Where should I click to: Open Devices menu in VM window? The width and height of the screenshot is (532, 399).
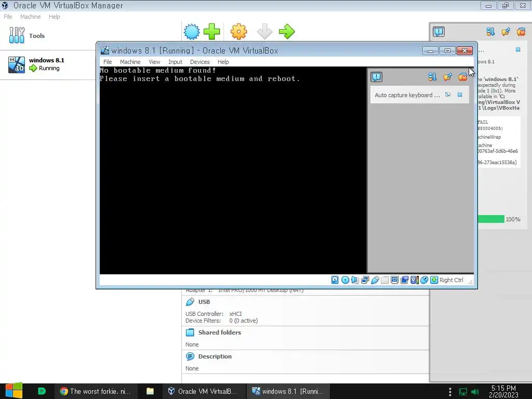pos(200,62)
